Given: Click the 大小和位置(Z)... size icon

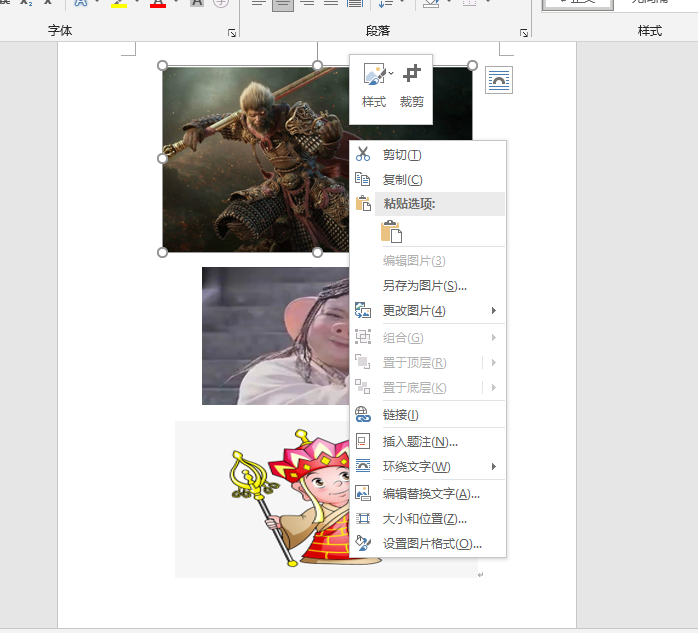Looking at the screenshot, I should click(x=363, y=519).
